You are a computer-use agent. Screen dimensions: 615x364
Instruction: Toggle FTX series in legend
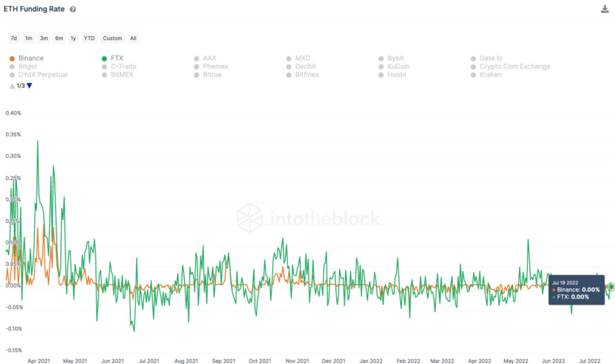pos(112,58)
